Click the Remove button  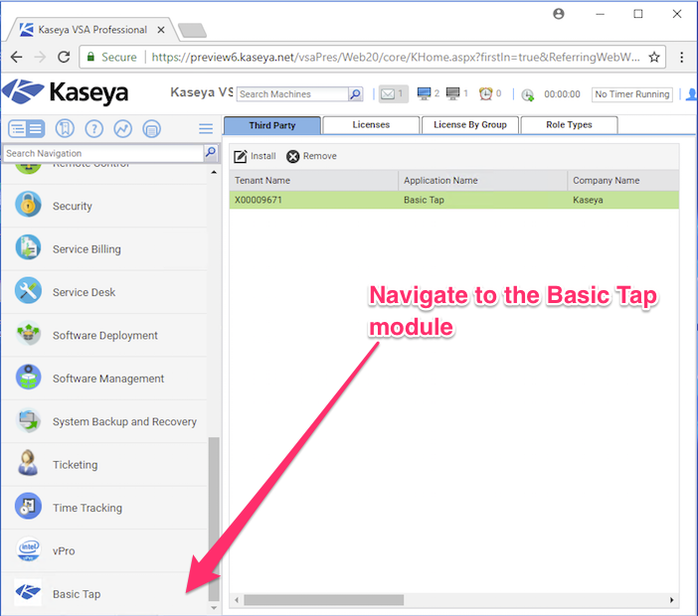(311, 156)
